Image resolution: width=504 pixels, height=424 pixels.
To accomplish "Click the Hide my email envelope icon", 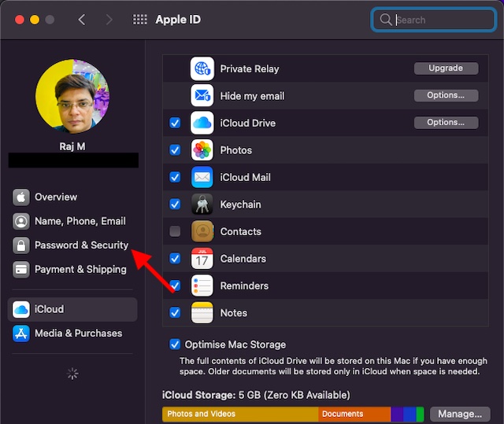I will tap(202, 96).
